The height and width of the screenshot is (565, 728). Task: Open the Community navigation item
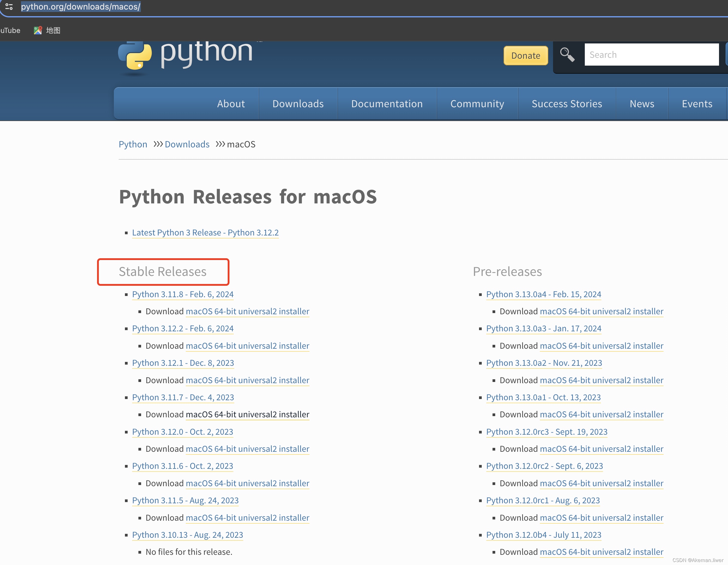tap(477, 104)
